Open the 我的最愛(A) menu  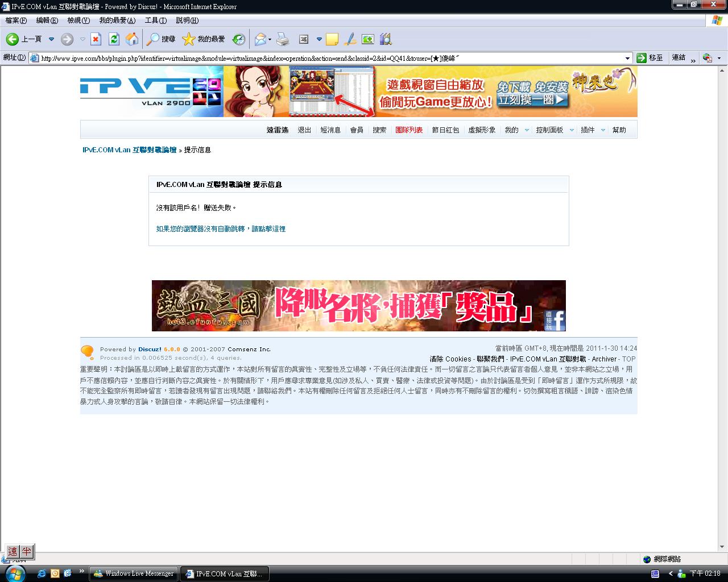pos(117,20)
